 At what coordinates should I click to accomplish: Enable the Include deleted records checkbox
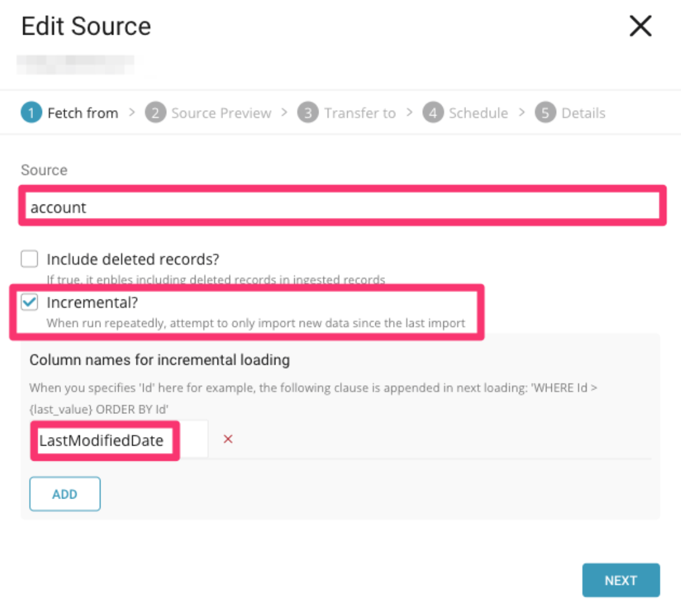point(29,259)
